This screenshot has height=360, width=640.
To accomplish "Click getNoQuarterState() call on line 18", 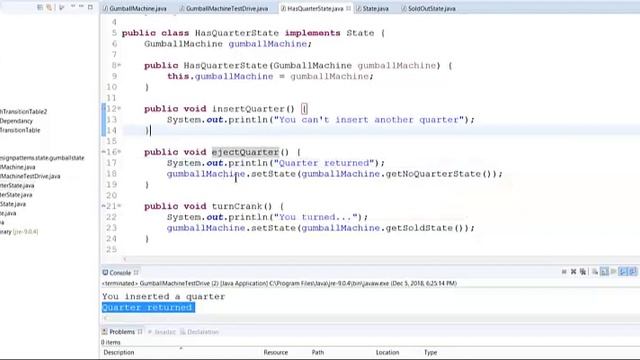I will click(x=439, y=174).
